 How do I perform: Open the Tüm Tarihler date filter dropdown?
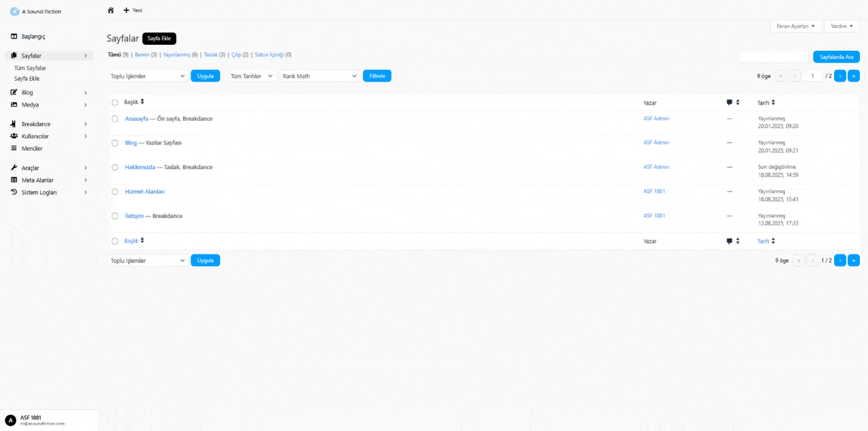(251, 76)
